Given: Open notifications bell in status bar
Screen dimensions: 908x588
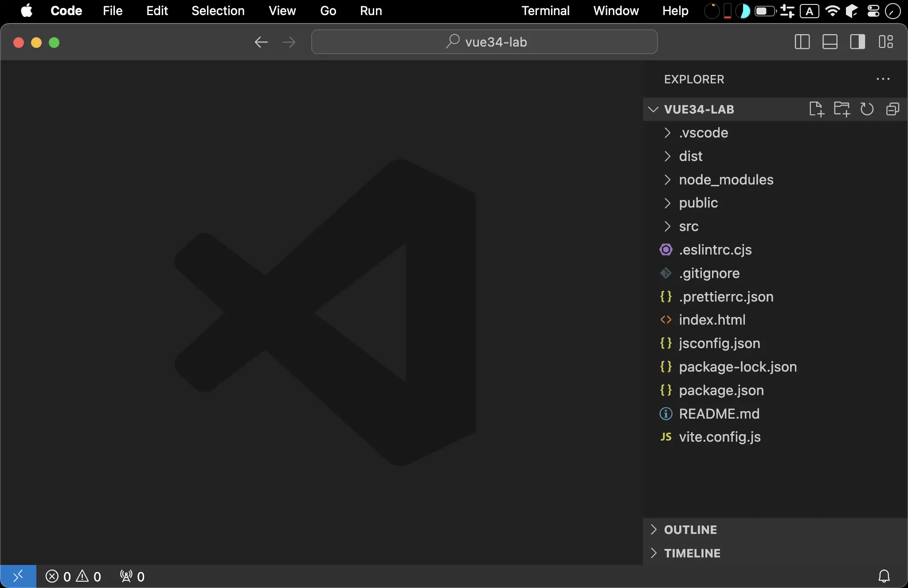Looking at the screenshot, I should [884, 576].
